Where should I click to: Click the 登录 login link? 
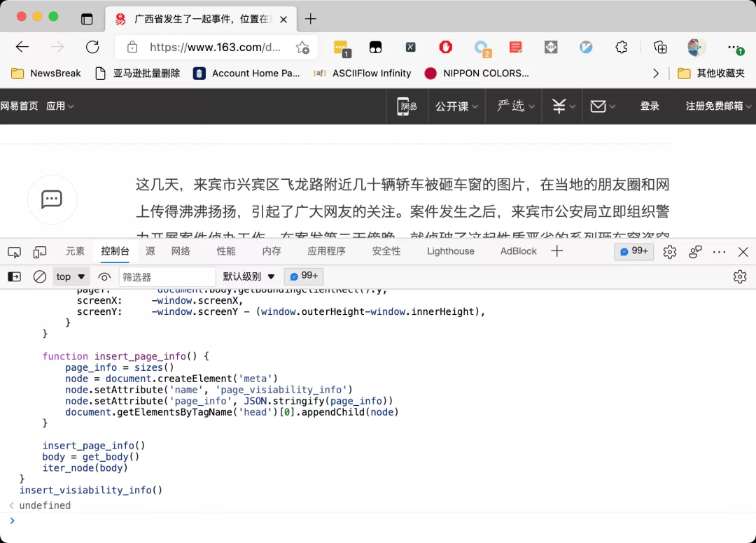pyautogui.click(x=650, y=106)
